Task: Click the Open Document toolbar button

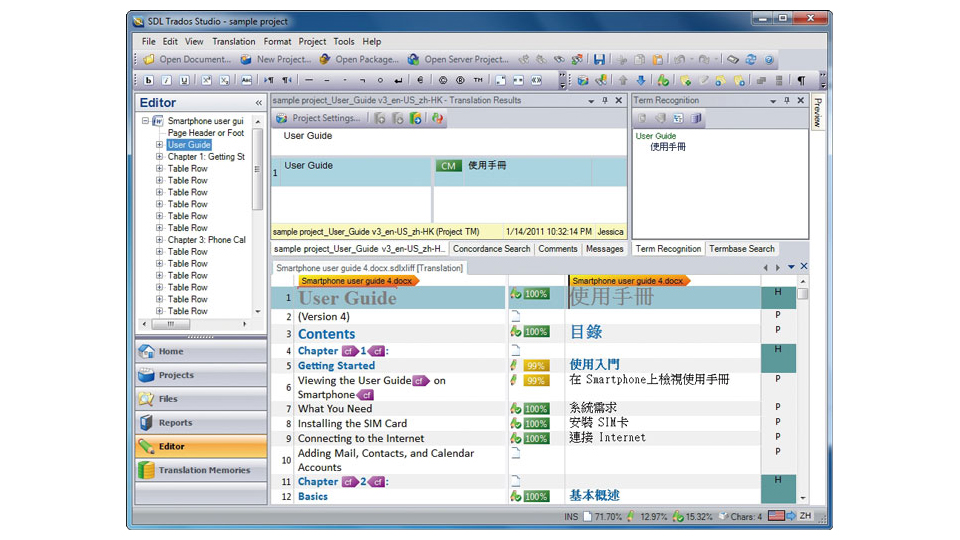Action: 187,59
